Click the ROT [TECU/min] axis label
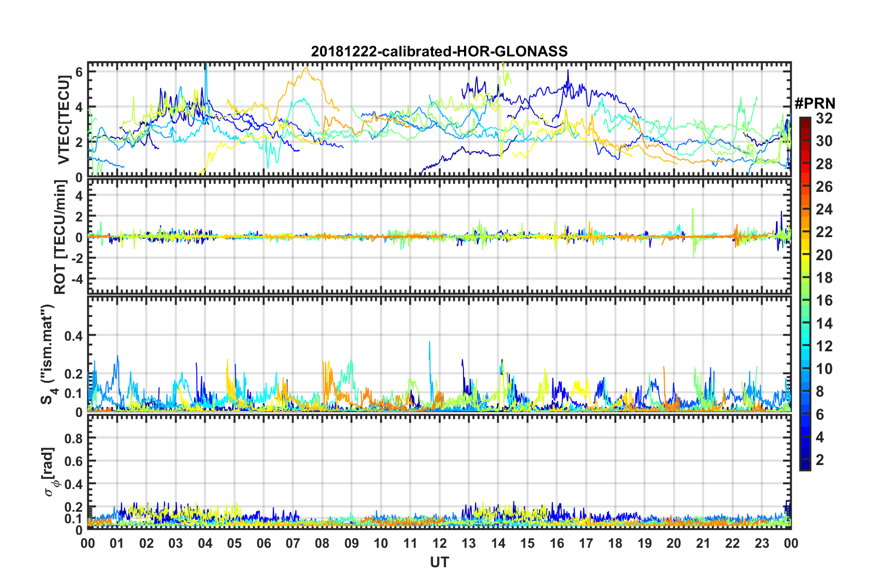 [60, 237]
